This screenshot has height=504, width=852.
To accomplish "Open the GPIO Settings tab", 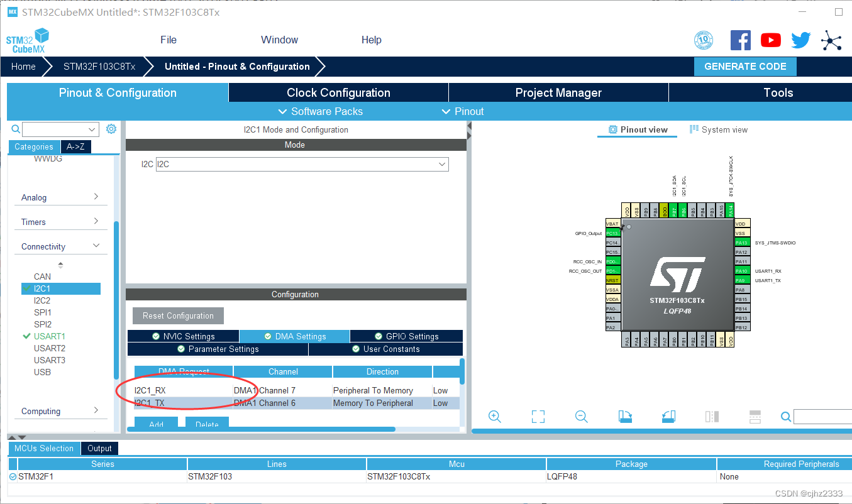I will [x=406, y=336].
